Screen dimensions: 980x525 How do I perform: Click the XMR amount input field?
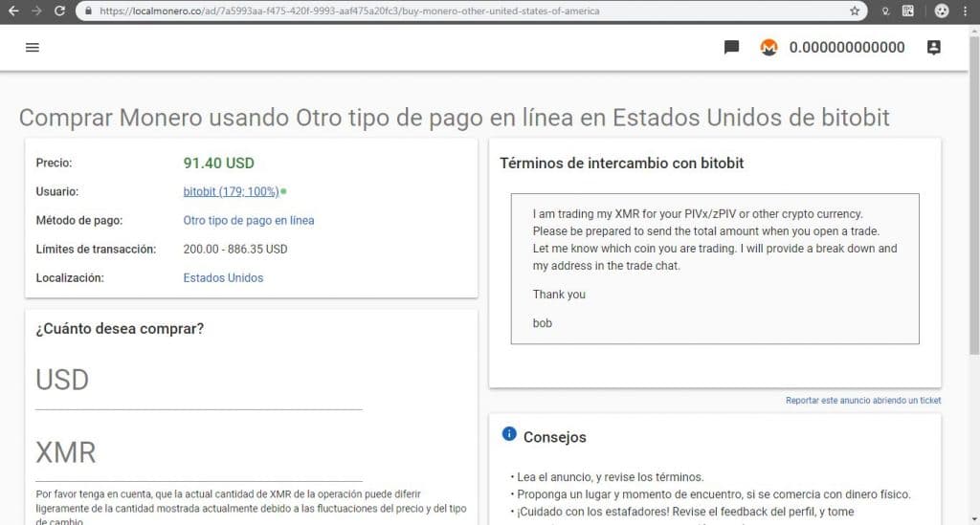coord(199,453)
